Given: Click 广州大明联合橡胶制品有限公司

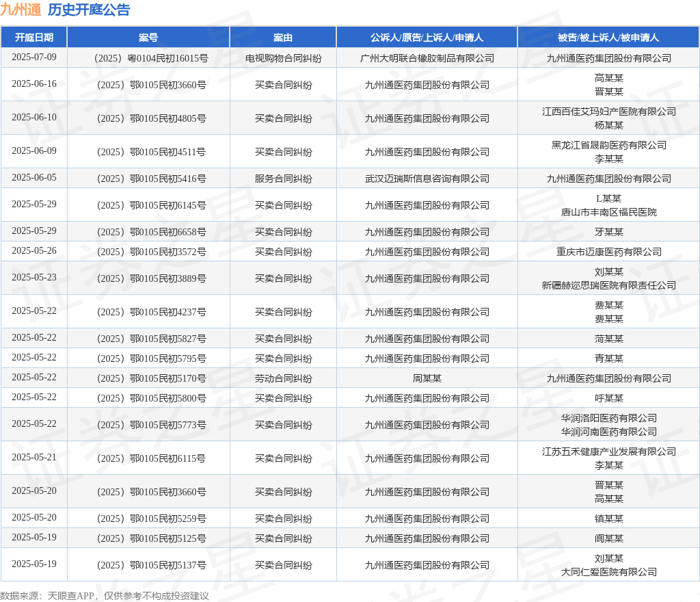Looking at the screenshot, I should [x=427, y=58].
